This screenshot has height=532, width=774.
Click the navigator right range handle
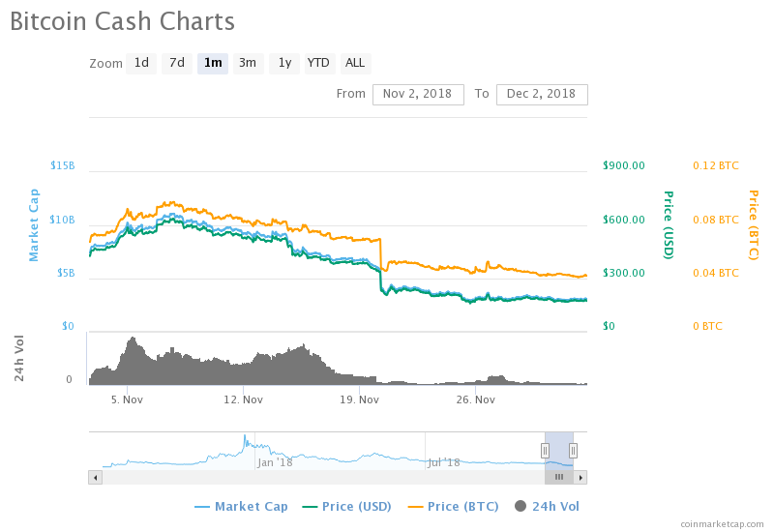573,450
